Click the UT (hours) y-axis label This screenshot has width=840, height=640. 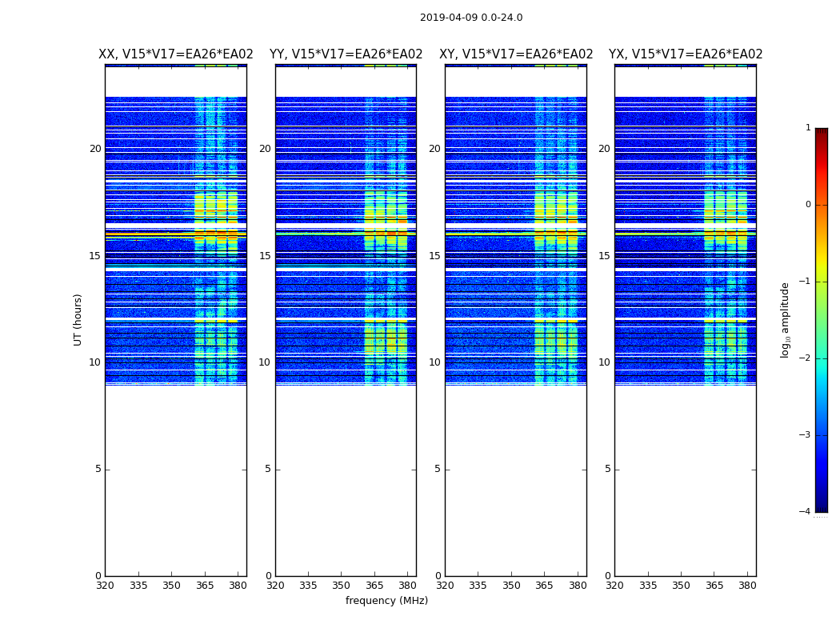[x=78, y=319]
